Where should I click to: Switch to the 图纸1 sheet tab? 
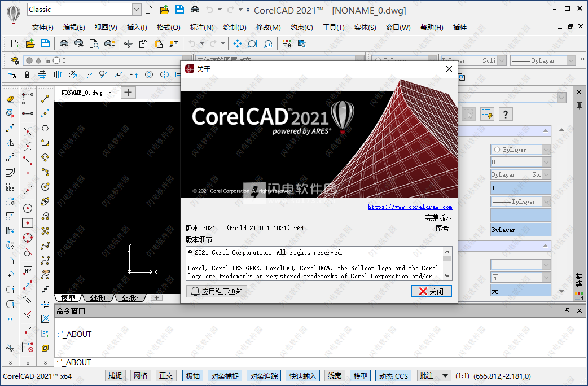point(98,298)
